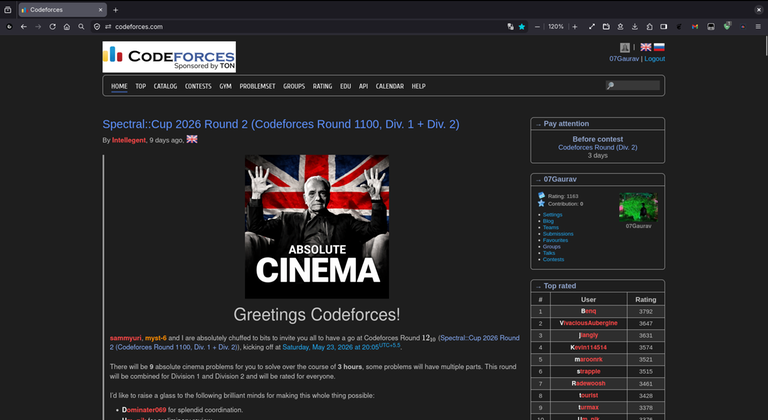This screenshot has width=768, height=420.
Task: Click the search magnifier icon in the navigation bar
Action: (81, 27)
